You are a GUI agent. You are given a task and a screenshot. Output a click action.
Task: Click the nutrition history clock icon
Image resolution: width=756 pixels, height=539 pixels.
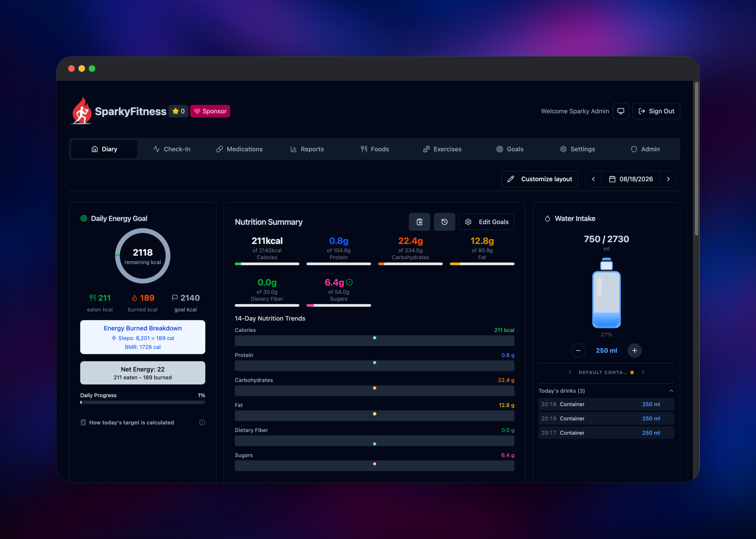(x=445, y=222)
